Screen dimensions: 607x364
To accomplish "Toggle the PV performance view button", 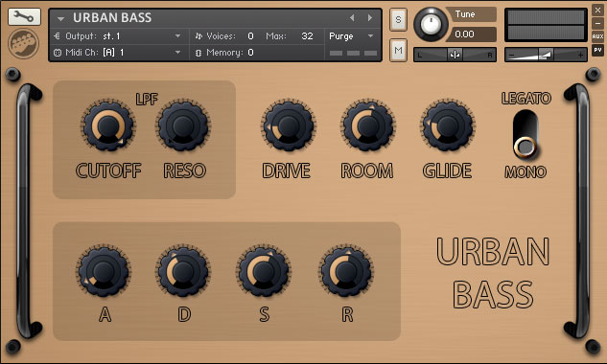I will click(597, 50).
